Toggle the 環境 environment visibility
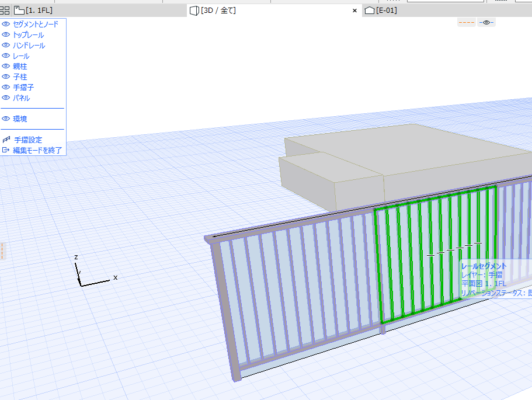The width and height of the screenshot is (532, 400). pos(6,119)
